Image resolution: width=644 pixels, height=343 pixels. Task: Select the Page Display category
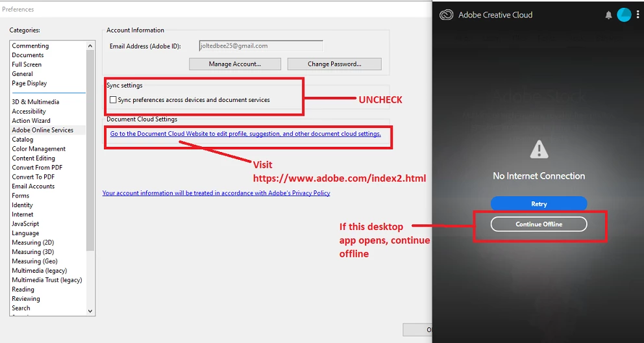pyautogui.click(x=29, y=83)
